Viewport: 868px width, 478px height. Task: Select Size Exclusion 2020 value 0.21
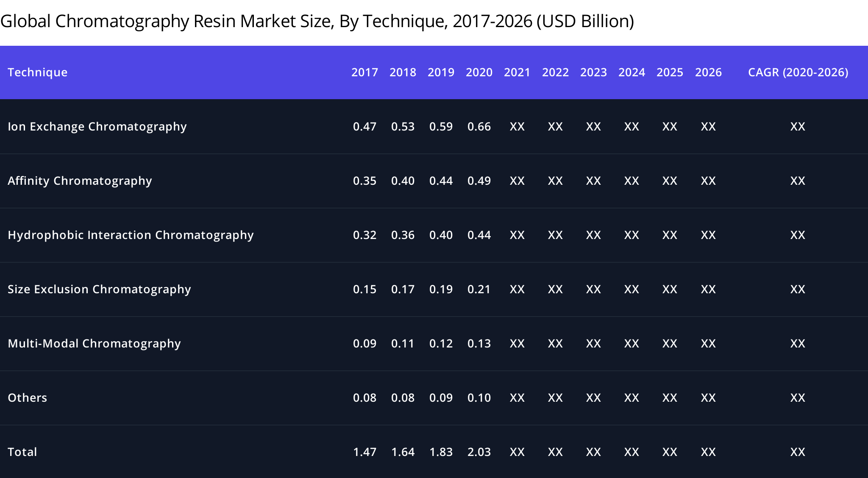[479, 289]
